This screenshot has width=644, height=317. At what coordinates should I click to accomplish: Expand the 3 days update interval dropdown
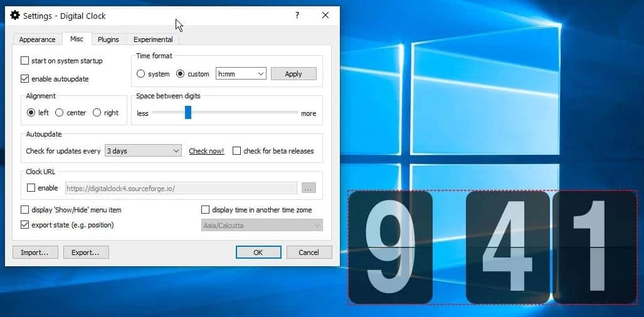pos(143,151)
